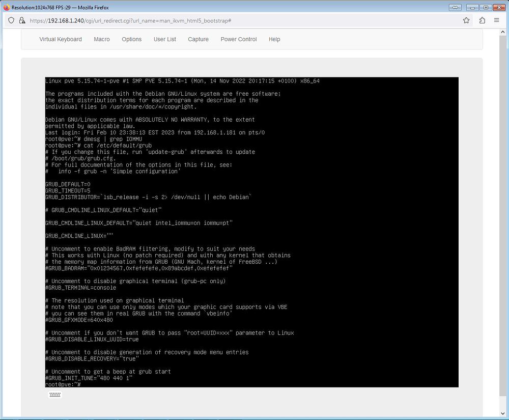Screen dimensions: 509x420
Task: Click the green resize arrows icon in the title bar
Action: [455, 7]
